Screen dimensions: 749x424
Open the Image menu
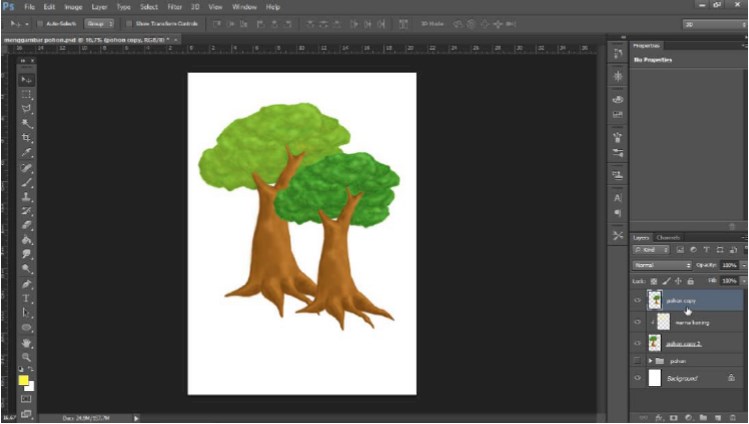pos(73,6)
